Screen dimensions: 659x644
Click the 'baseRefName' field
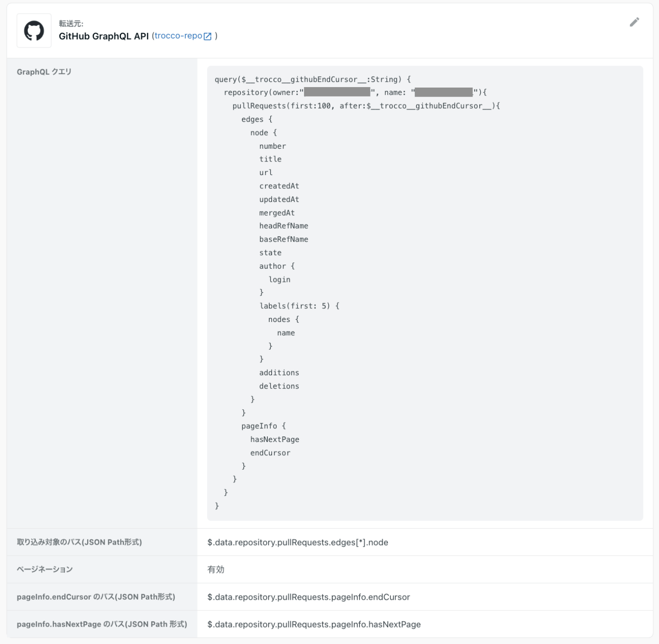click(284, 239)
